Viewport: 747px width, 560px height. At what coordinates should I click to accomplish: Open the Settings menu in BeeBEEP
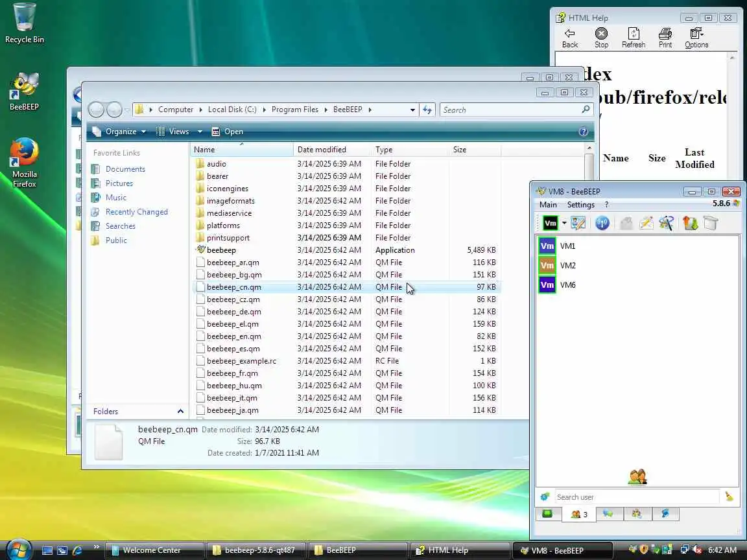pyautogui.click(x=581, y=204)
